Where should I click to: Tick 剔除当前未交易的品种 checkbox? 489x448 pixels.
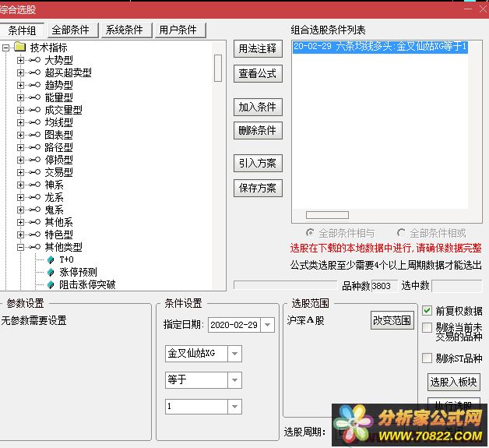(427, 328)
